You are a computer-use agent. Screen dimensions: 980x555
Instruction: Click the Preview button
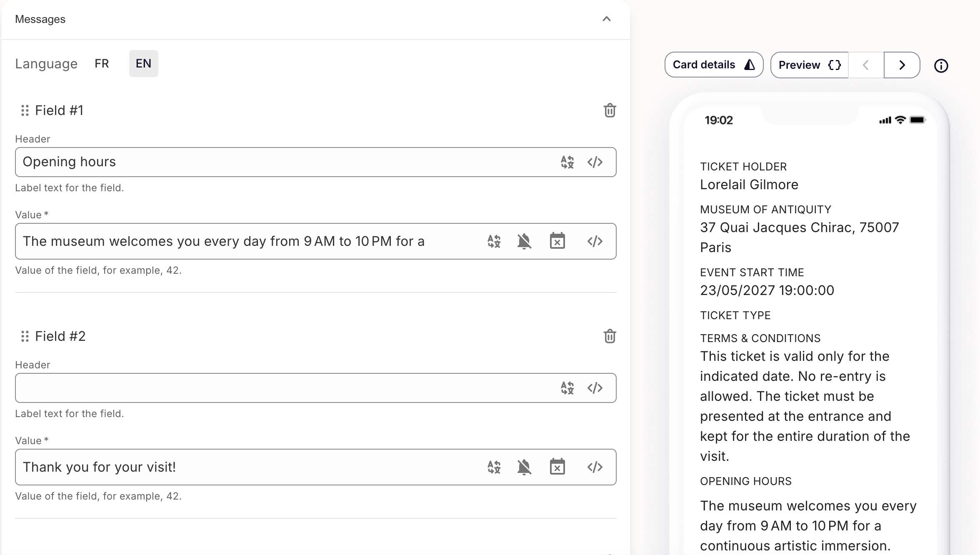point(809,65)
